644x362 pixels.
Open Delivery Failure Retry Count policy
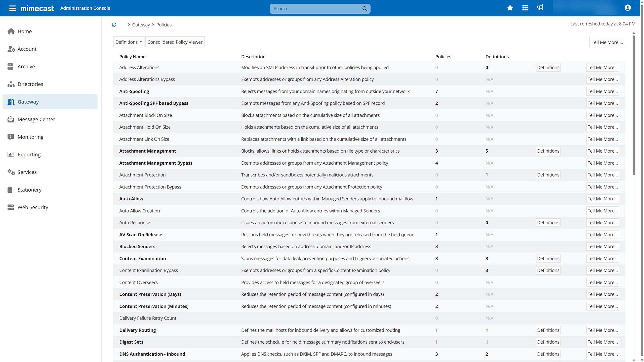[x=148, y=318]
